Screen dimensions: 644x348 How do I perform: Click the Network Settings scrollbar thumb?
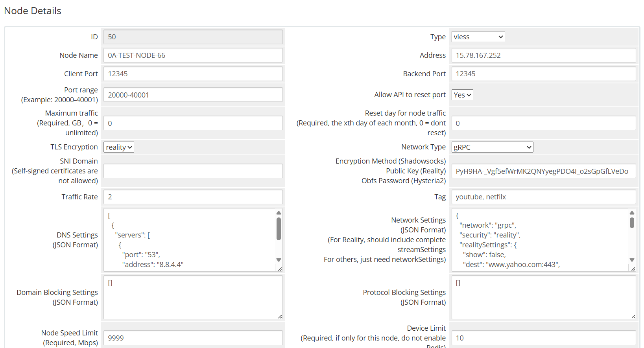tap(632, 223)
